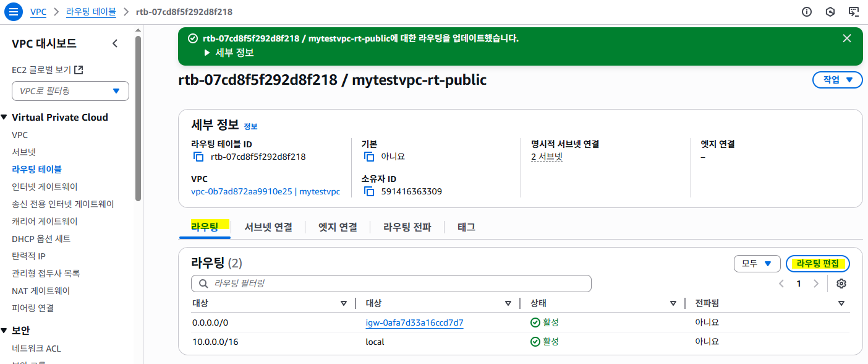Sort by first 대상 column arrow

pos(344,303)
